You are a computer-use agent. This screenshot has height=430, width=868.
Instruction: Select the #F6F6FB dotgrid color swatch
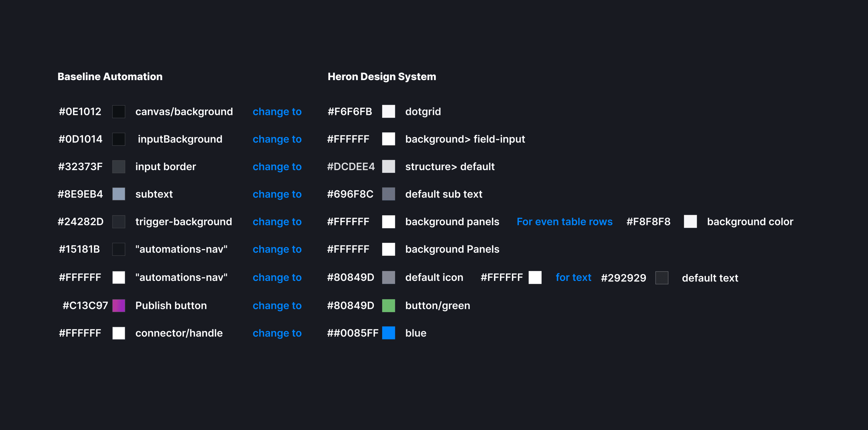pos(388,111)
